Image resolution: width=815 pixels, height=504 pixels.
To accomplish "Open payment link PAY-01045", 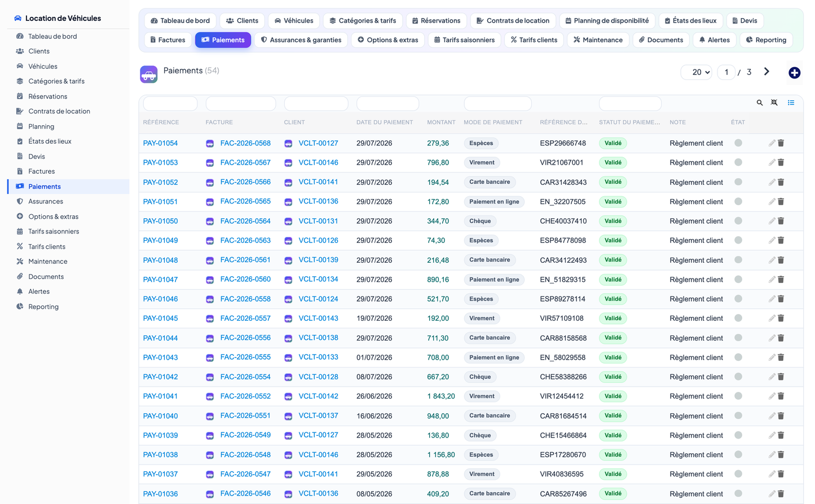I will pos(160,319).
